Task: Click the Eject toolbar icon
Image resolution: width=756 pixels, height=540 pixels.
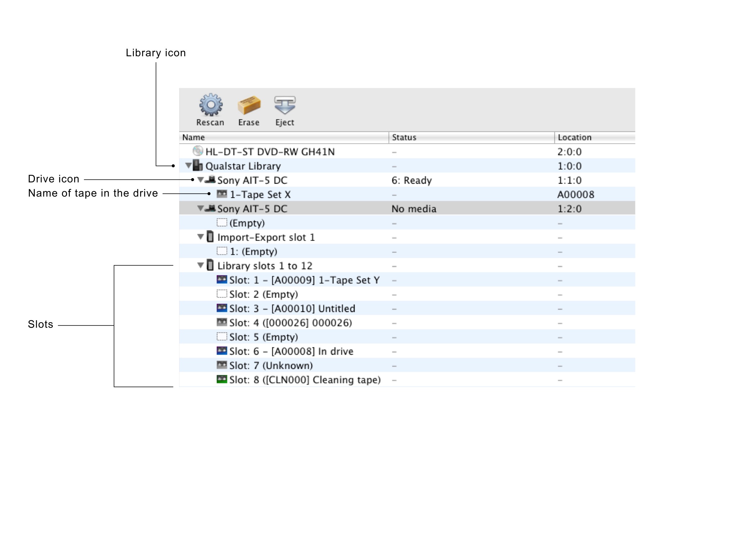Action: [x=285, y=105]
